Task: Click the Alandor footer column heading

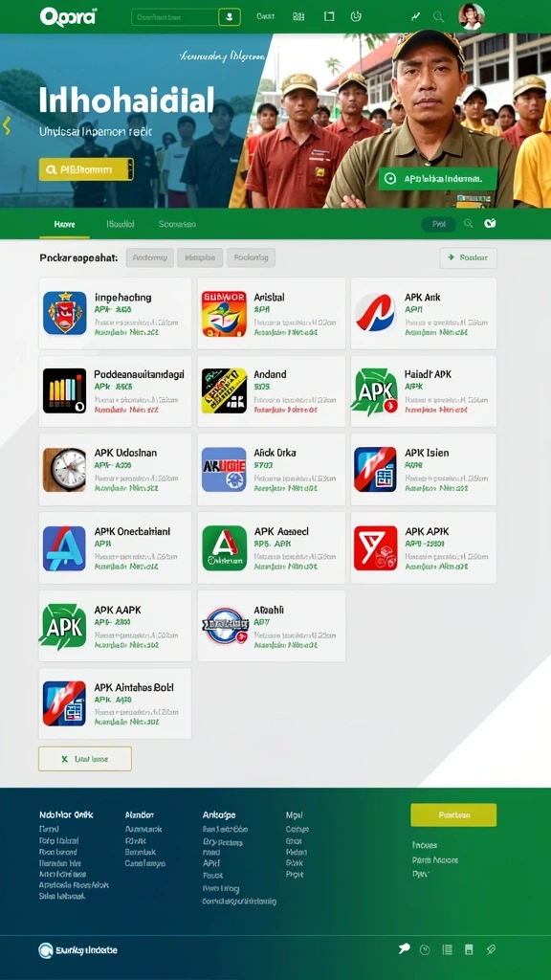Action: click(x=140, y=815)
